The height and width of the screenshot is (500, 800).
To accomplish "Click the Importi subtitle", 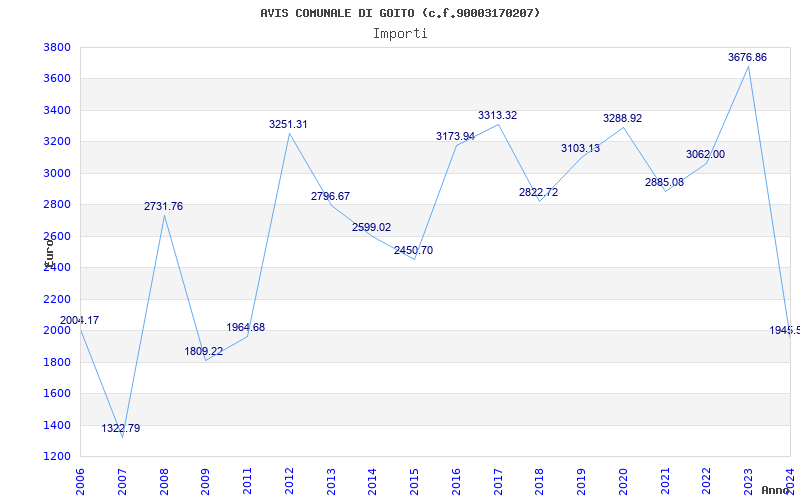I will point(400,34).
